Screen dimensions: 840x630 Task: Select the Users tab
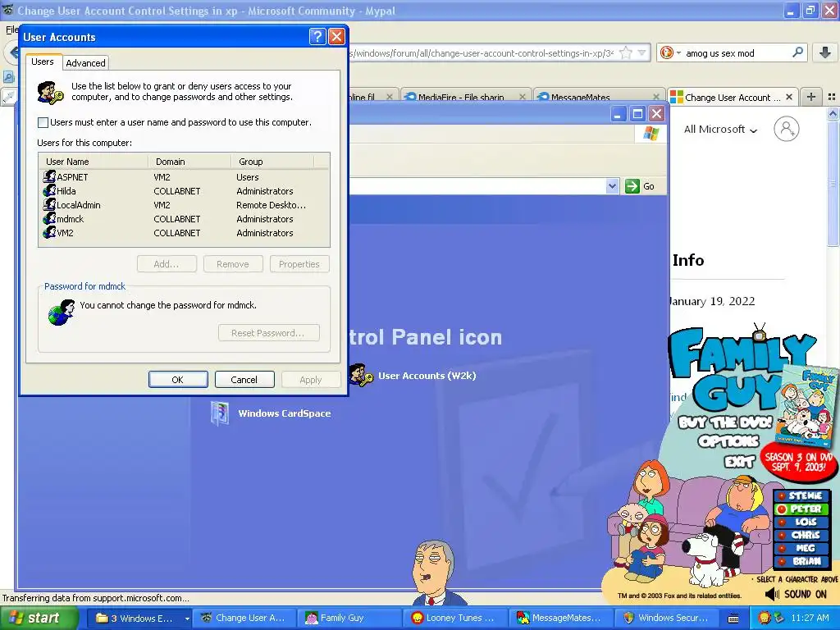43,62
